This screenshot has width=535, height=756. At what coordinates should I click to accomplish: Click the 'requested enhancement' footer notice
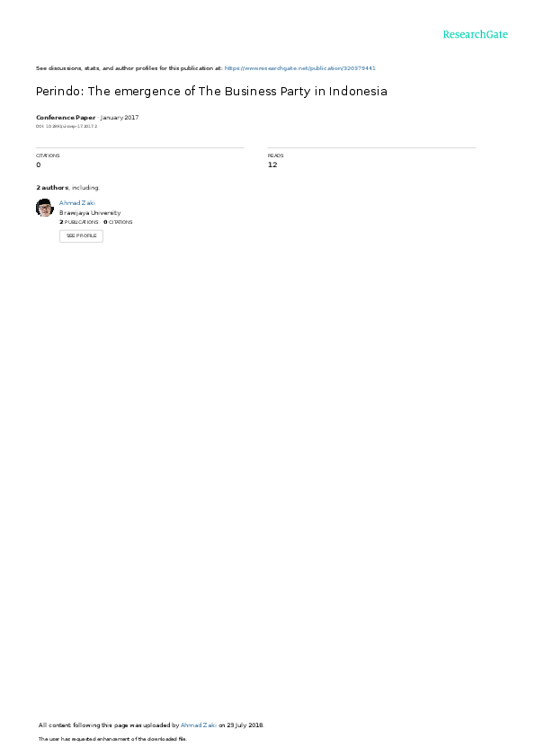click(x=113, y=739)
